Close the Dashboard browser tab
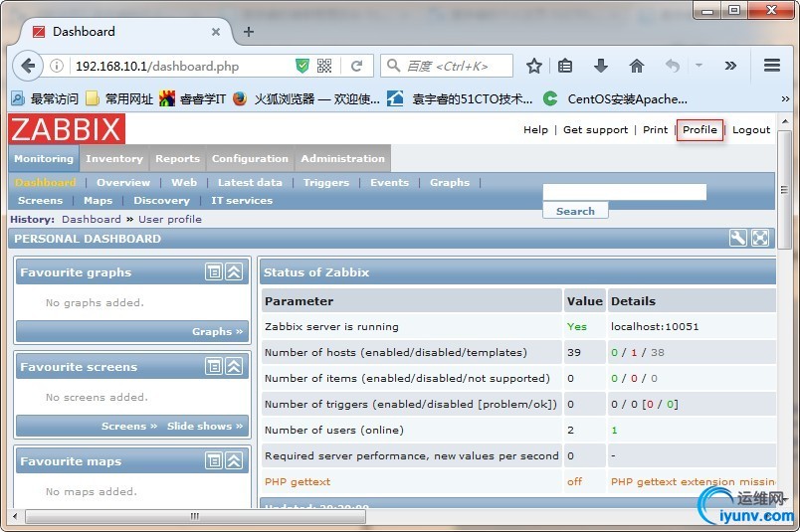Image resolution: width=800 pixels, height=532 pixels. 216,32
